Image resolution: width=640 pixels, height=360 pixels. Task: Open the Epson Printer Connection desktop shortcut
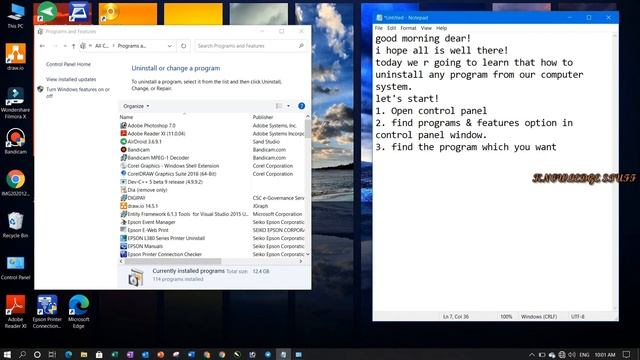47,311
